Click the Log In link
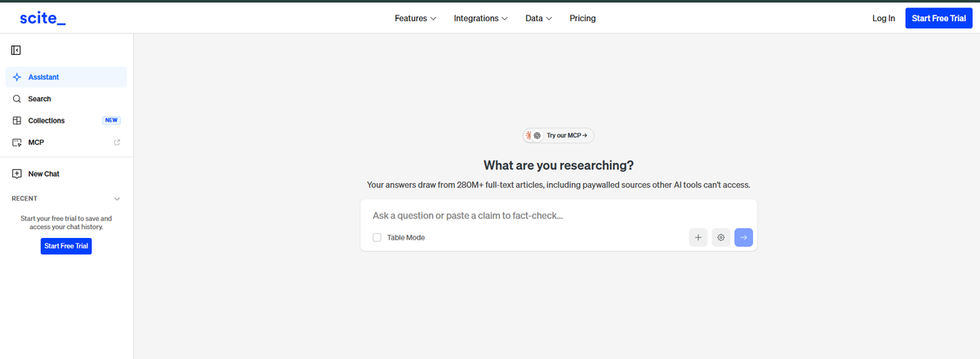This screenshot has height=359, width=980. tap(884, 18)
